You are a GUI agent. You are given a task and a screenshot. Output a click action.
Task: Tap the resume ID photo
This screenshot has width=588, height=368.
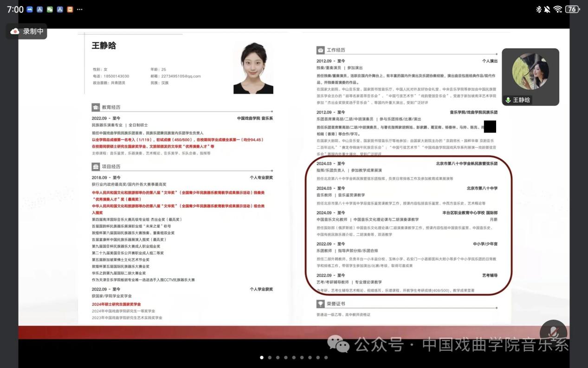(253, 68)
